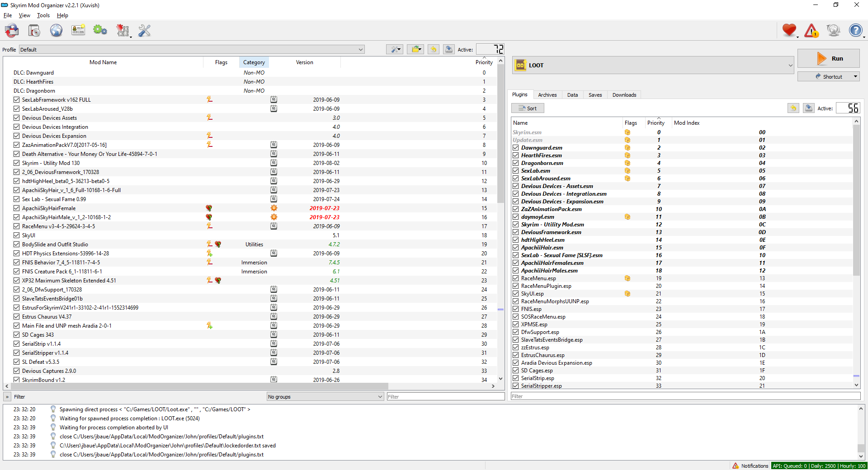The image size is (868, 470).
Task: Open the Tools menu
Action: point(43,15)
